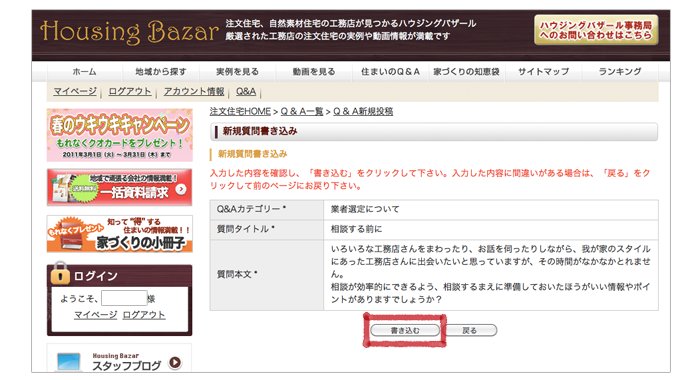
Task: Click the padlock icon beside ログイン
Action: click(x=60, y=273)
